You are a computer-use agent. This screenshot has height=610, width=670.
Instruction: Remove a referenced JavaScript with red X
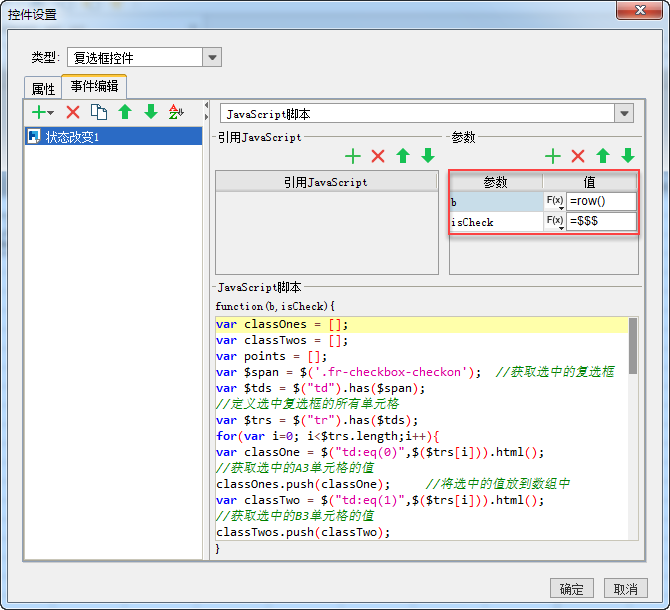coord(377,156)
